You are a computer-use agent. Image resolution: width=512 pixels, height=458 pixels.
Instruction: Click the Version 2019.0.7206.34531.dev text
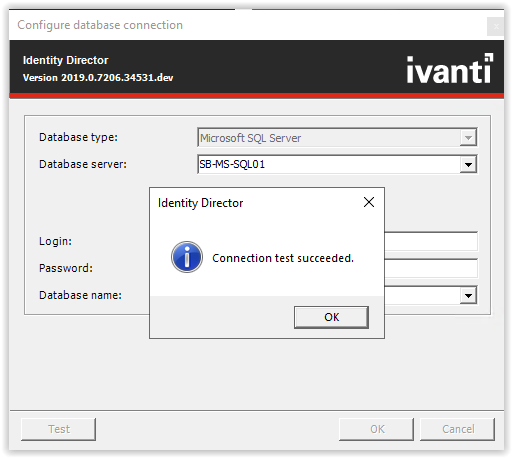click(x=98, y=78)
